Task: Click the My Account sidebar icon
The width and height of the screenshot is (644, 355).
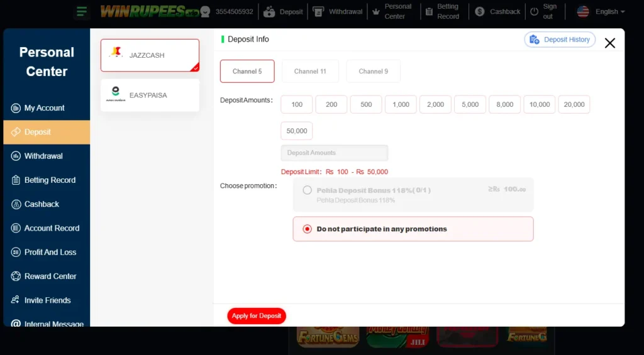Action: (16, 108)
